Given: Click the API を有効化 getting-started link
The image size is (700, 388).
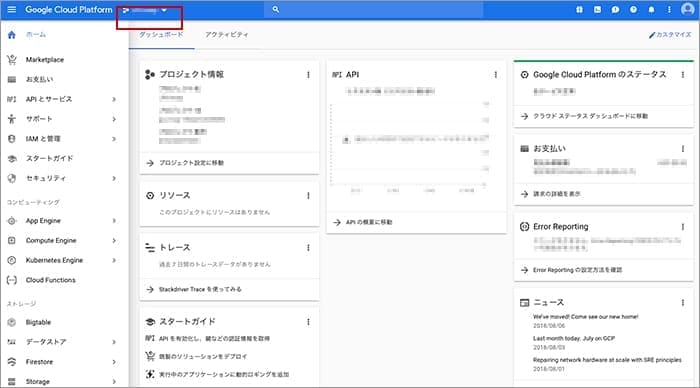Looking at the screenshot, I should coord(214,338).
